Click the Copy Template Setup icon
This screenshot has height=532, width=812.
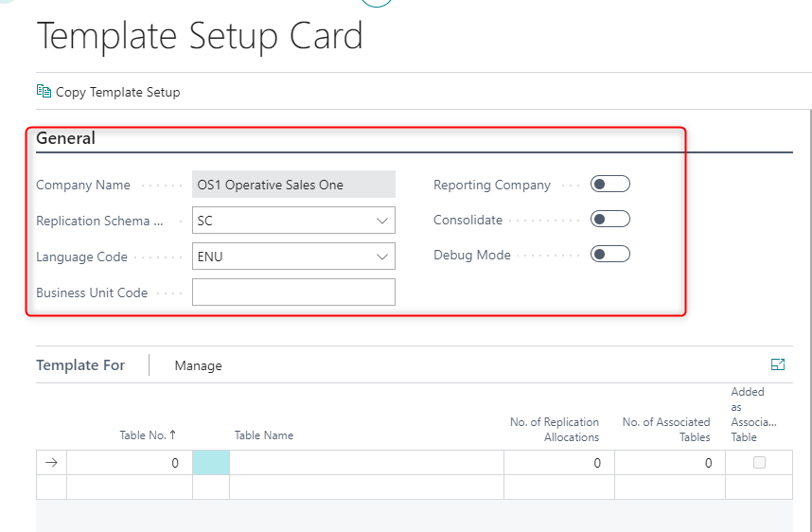tap(44, 91)
